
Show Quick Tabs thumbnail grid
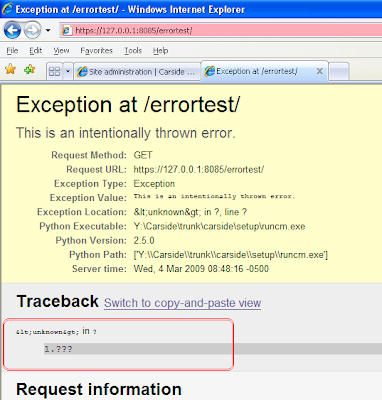click(54, 71)
